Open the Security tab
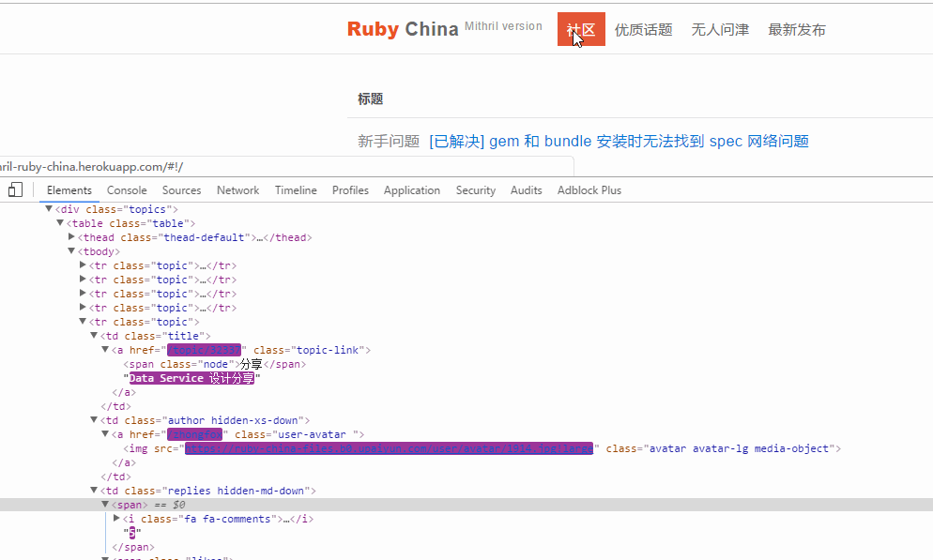The image size is (933, 560). 476,190
